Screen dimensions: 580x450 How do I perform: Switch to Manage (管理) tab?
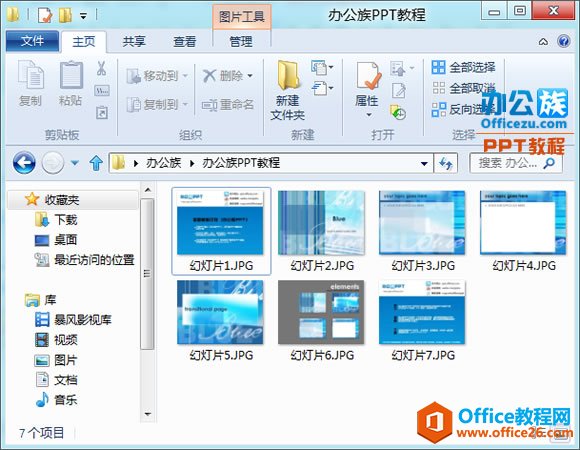[x=241, y=41]
